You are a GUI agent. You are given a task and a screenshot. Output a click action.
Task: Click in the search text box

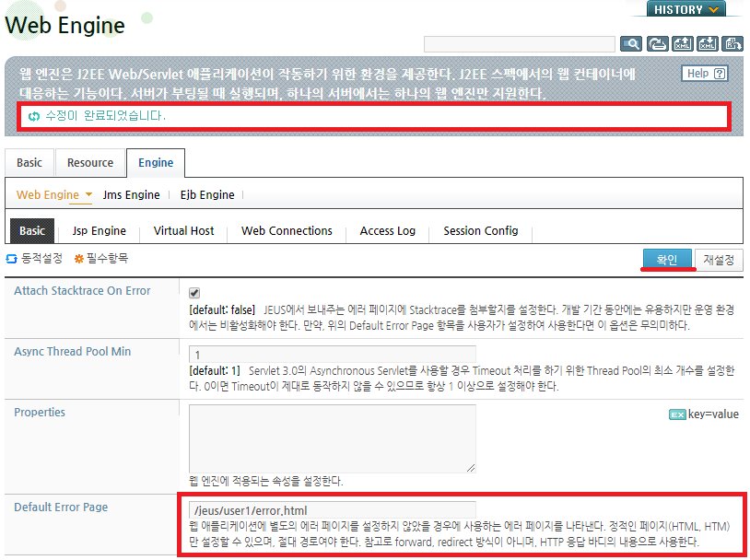pyautogui.click(x=519, y=44)
